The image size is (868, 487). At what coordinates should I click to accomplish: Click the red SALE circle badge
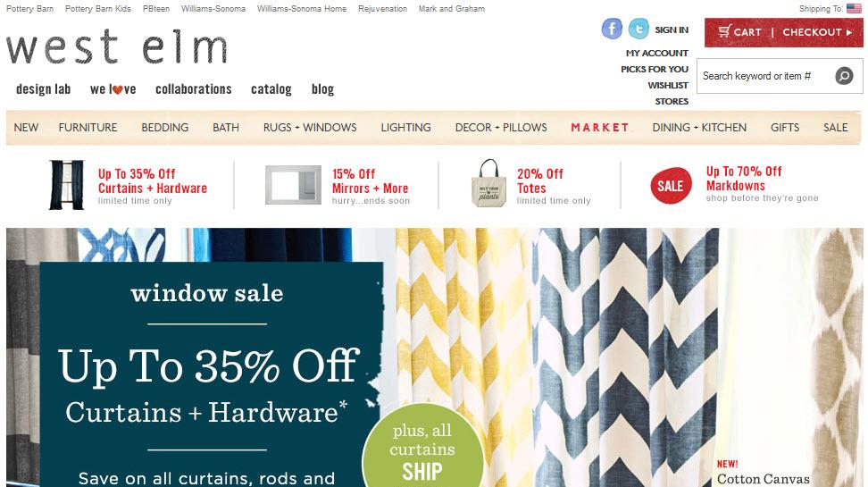[671, 186]
